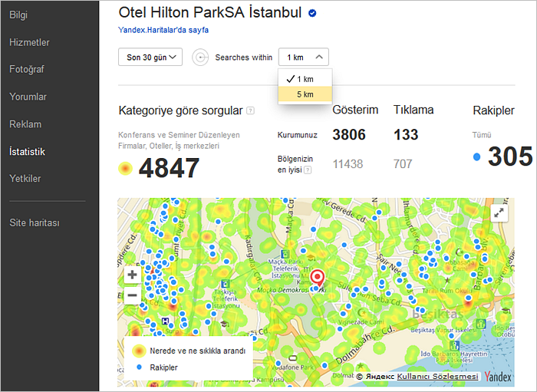This screenshot has width=537, height=392.
Task: Select Yorumlar in the sidebar
Action: point(28,97)
